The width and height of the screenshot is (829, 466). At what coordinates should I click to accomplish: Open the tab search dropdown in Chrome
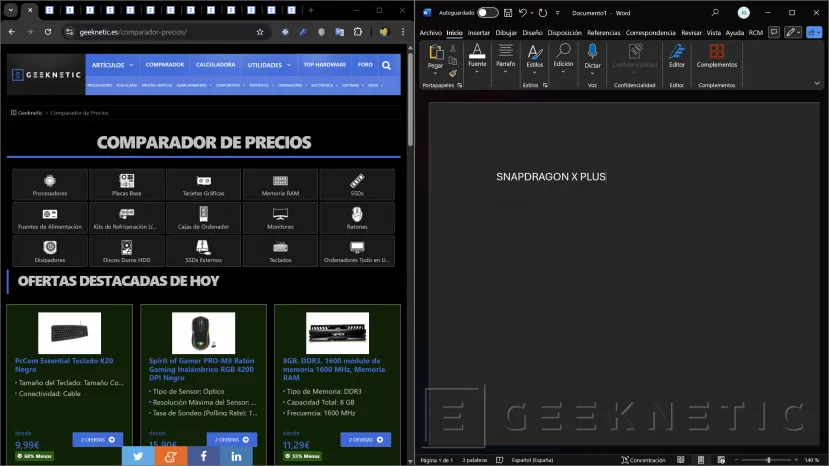[11, 10]
